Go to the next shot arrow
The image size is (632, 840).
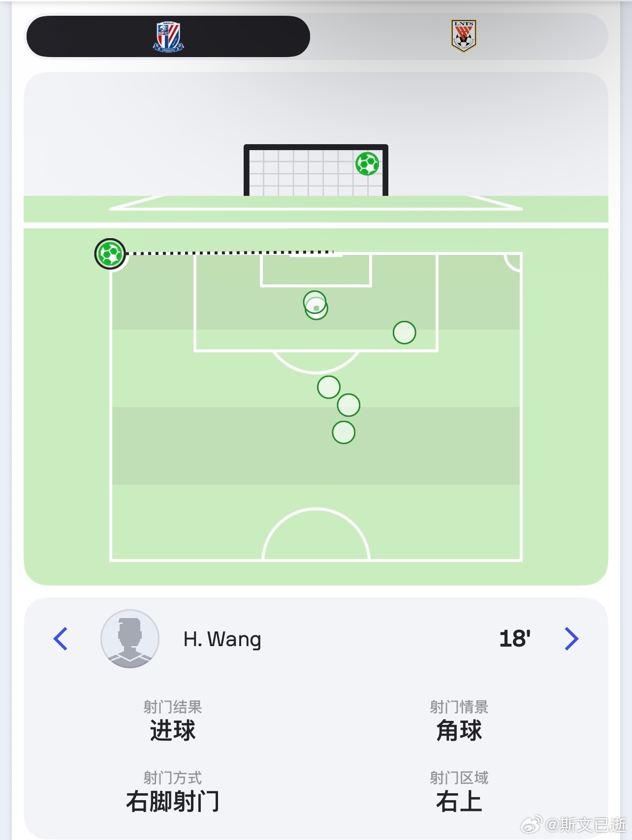[571, 639]
